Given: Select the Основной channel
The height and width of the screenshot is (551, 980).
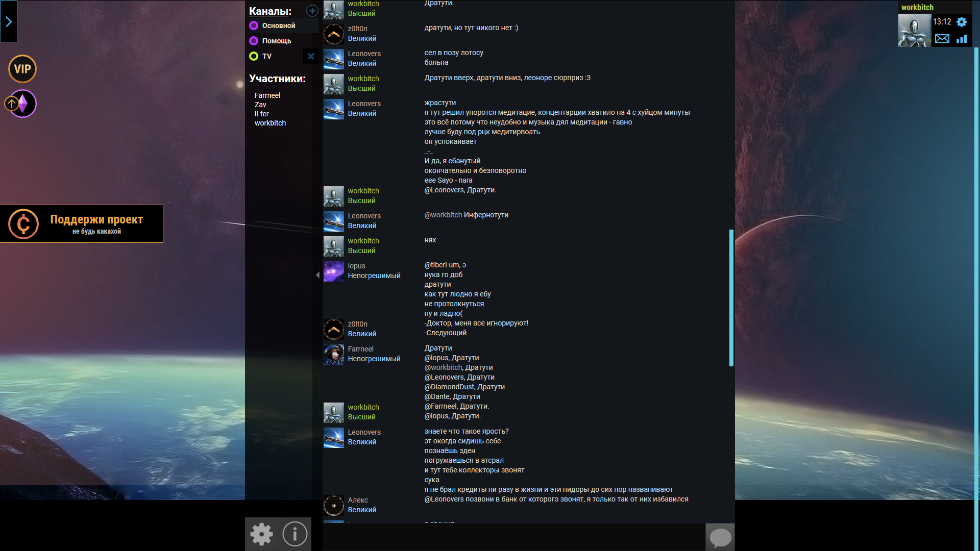Looking at the screenshot, I should tap(278, 26).
